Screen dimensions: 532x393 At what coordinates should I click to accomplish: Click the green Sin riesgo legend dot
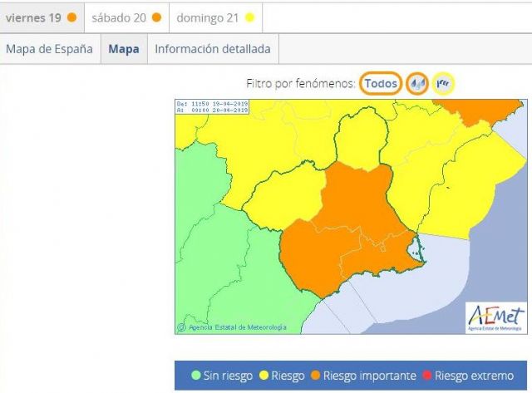click(195, 376)
